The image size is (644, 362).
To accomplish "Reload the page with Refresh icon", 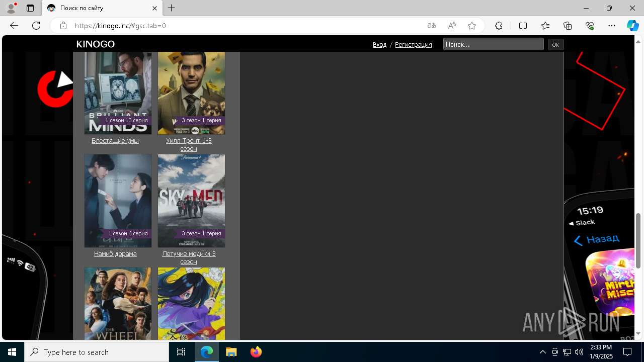I will [36, 26].
